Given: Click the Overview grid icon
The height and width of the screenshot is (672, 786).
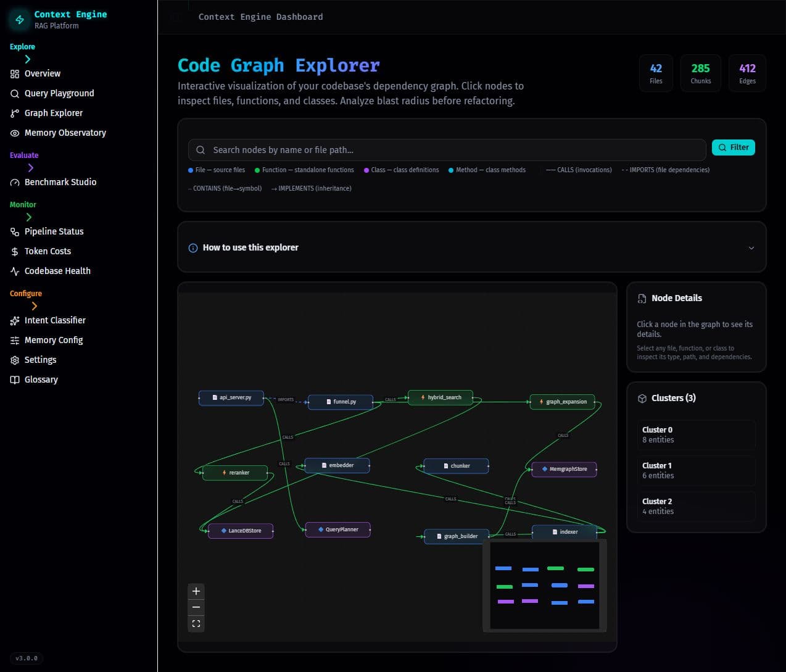Looking at the screenshot, I should coord(15,74).
